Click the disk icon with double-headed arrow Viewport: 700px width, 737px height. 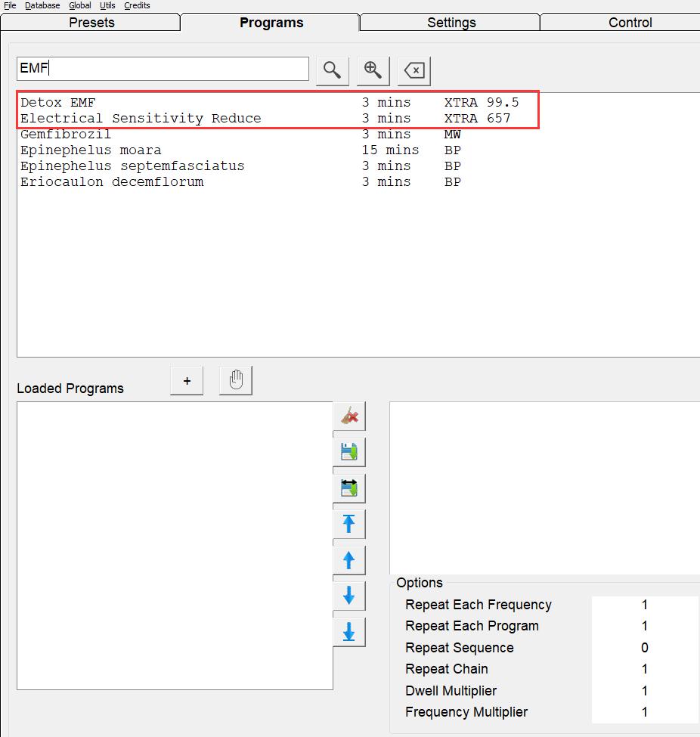click(349, 488)
